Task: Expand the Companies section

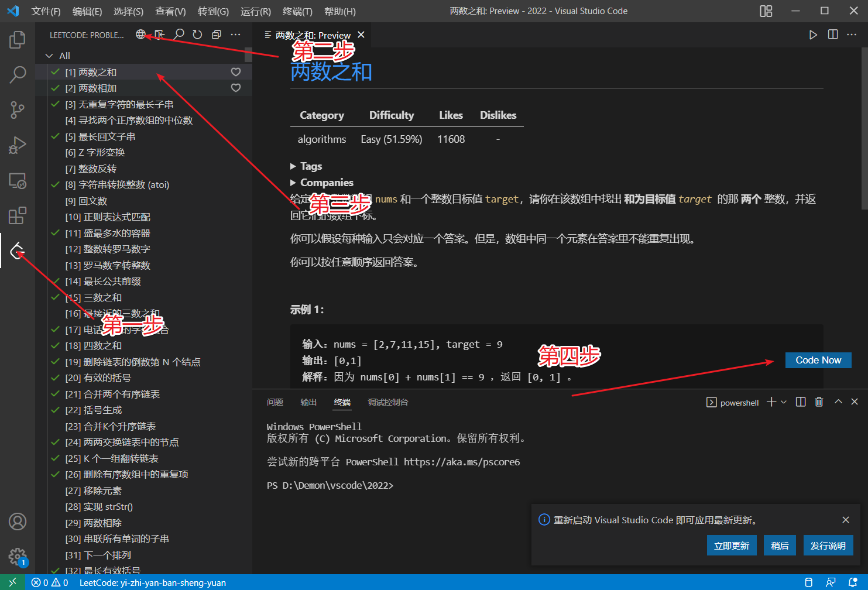Action: click(x=322, y=183)
